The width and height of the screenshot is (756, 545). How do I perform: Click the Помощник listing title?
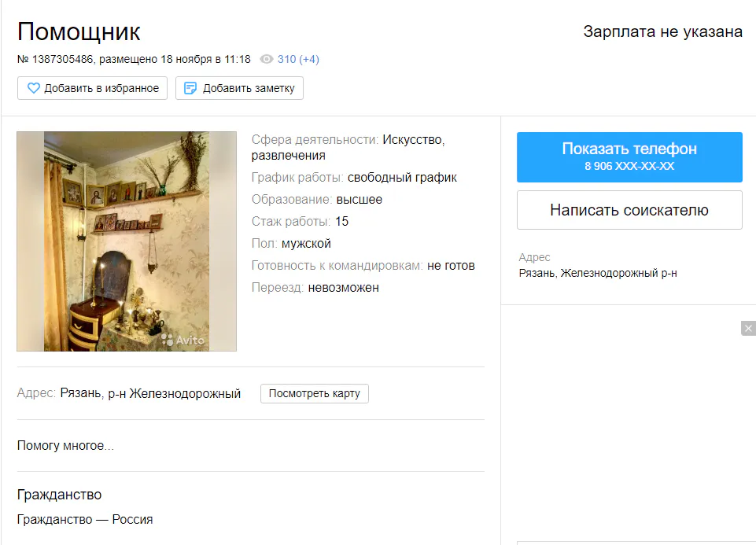tap(79, 31)
